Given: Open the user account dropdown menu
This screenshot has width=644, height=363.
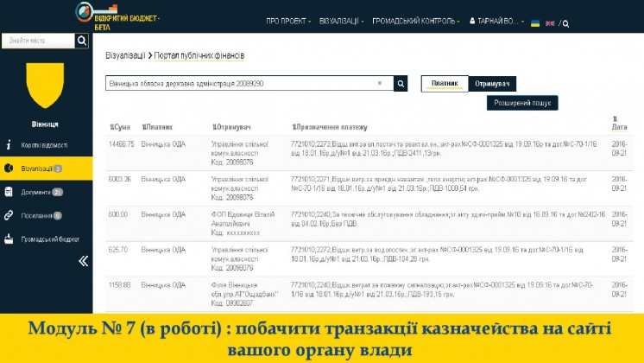Looking at the screenshot, I should pyautogui.click(x=496, y=21).
